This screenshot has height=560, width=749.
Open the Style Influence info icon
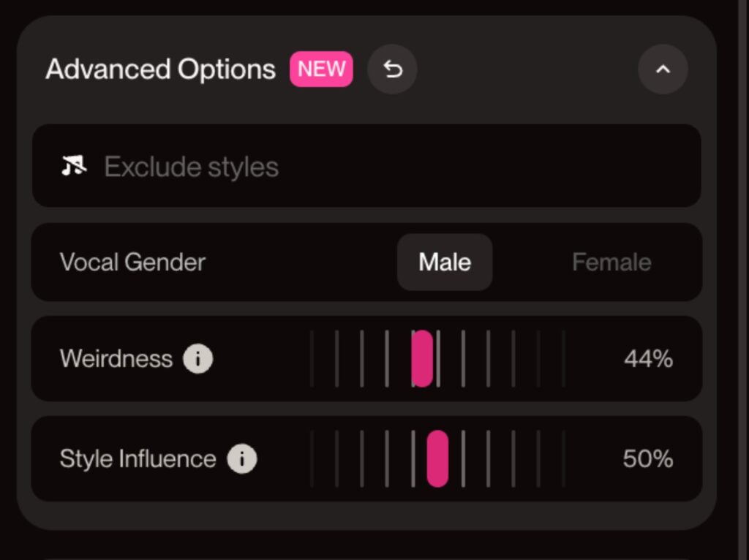pos(242,459)
